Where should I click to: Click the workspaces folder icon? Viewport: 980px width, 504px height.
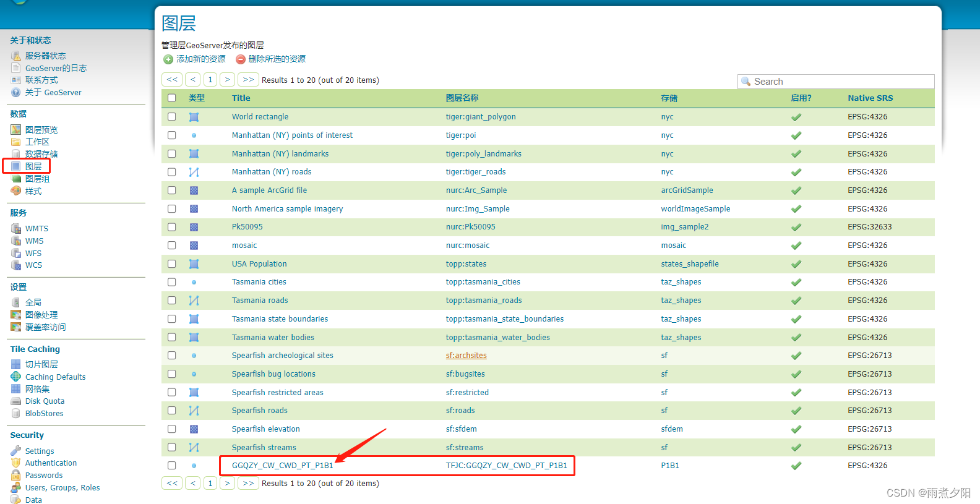16,142
